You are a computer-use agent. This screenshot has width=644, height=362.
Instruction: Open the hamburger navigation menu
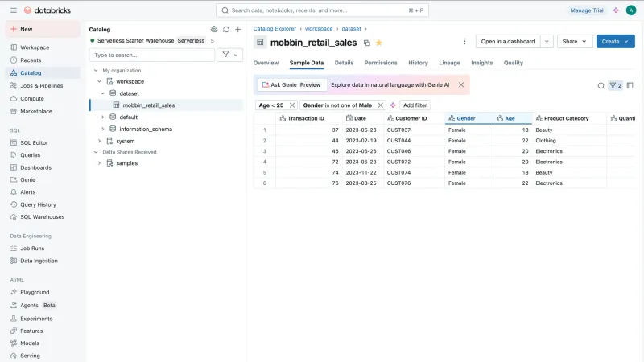(14, 10)
